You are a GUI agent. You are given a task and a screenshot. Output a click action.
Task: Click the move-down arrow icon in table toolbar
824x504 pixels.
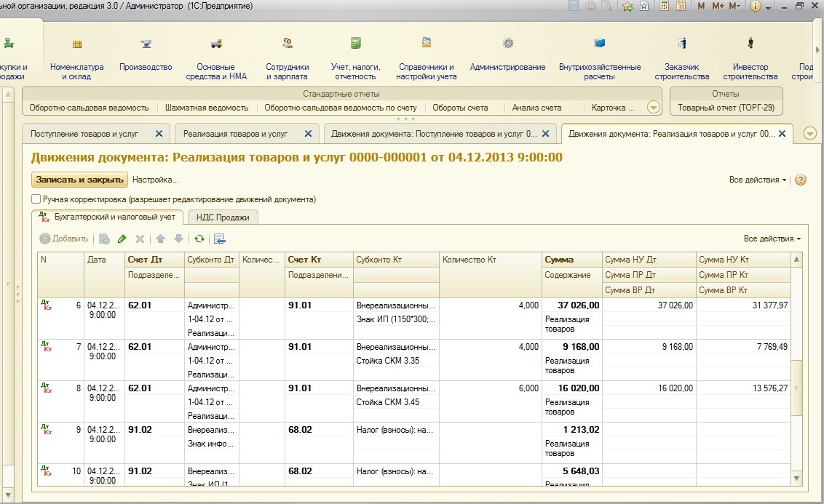(178, 239)
